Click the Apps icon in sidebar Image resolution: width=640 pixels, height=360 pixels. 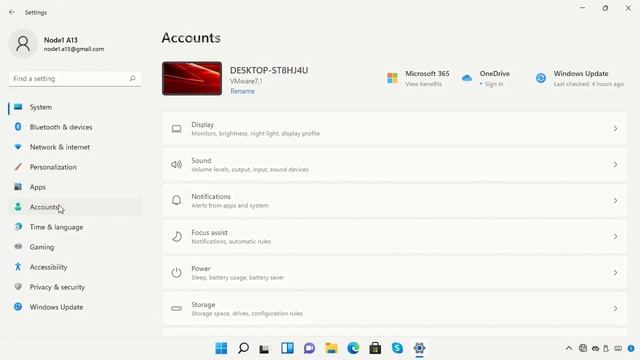click(x=18, y=187)
